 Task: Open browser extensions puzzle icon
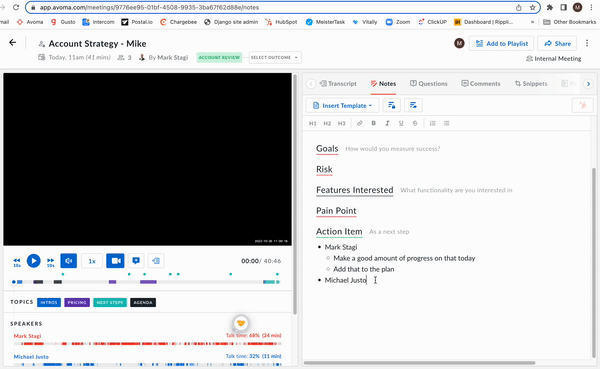coord(550,7)
